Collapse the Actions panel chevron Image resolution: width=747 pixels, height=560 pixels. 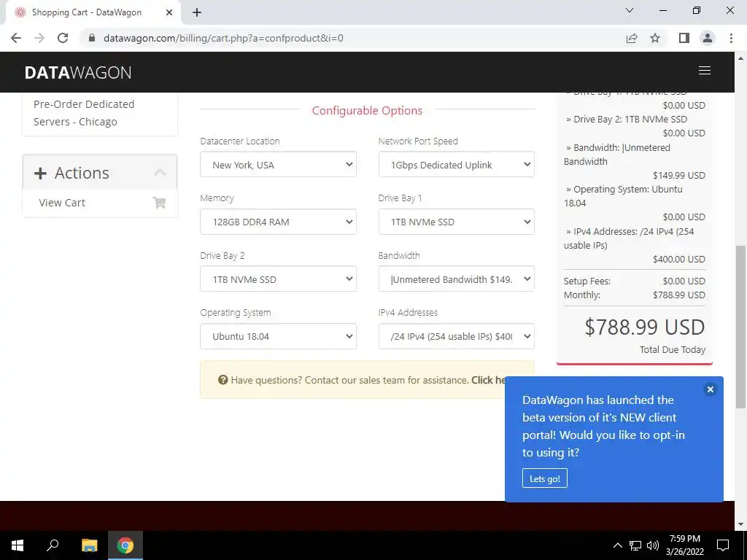tap(160, 172)
